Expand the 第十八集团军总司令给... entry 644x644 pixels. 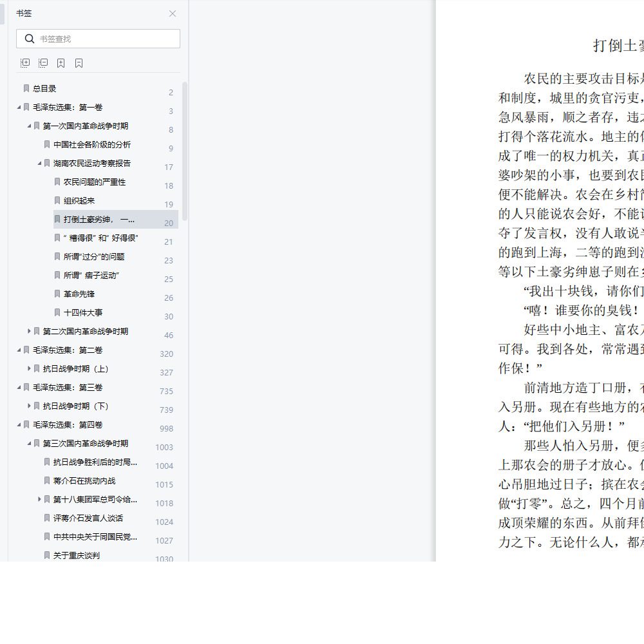[x=38, y=499]
